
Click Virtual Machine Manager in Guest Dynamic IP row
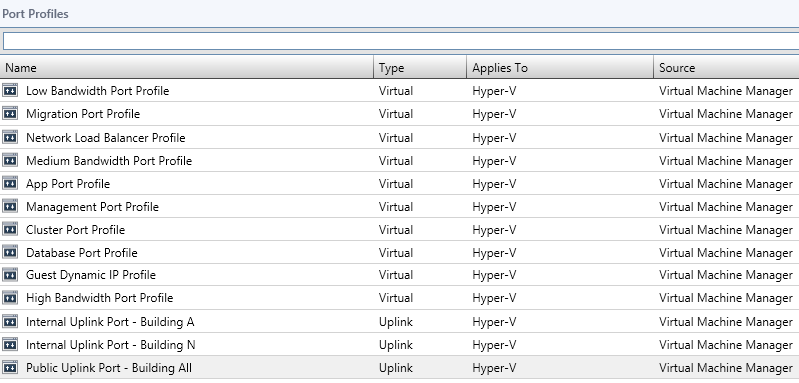tap(726, 275)
